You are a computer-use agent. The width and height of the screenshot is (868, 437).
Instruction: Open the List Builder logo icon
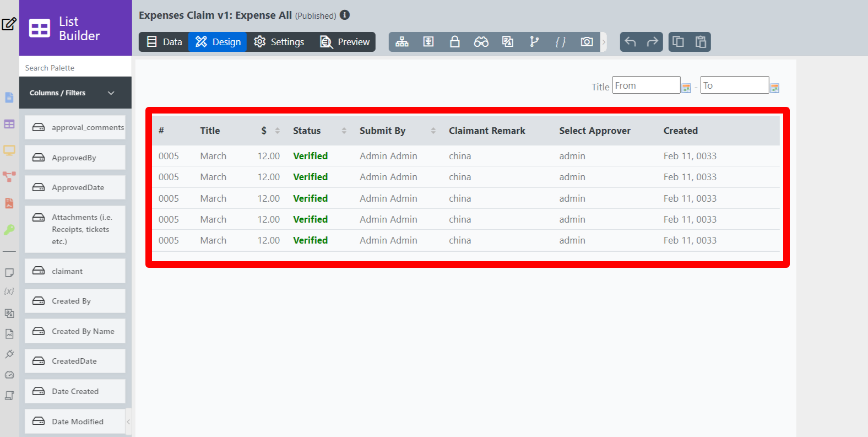tap(40, 28)
